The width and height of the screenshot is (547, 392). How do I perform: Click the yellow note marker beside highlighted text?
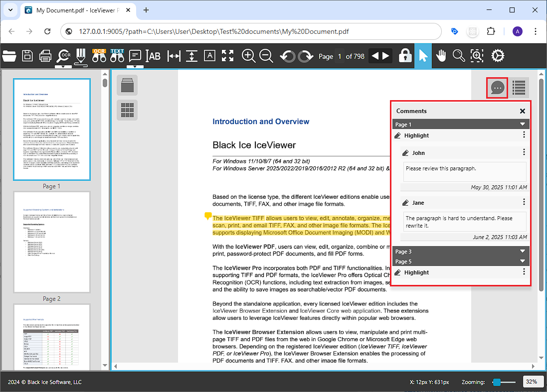208,216
